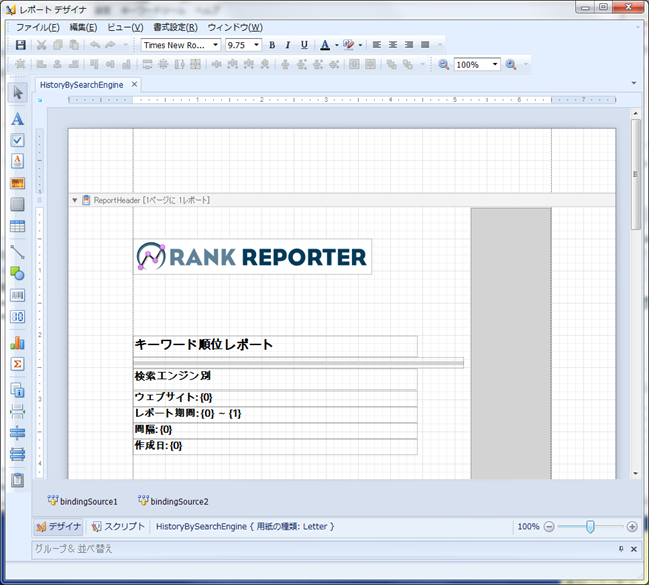Click the zoom plus button in status bar
The image size is (649, 585).
point(632,527)
